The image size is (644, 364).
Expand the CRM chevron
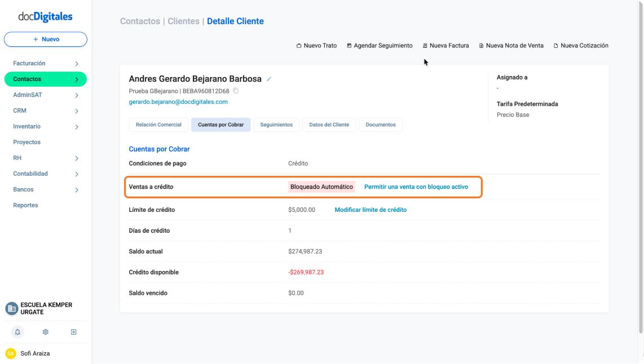[x=77, y=111]
